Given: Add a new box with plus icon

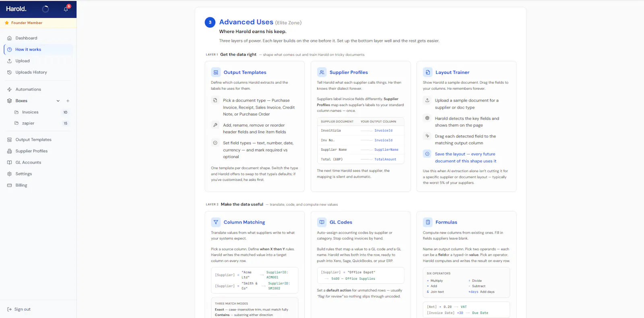Looking at the screenshot, I should (x=68, y=101).
